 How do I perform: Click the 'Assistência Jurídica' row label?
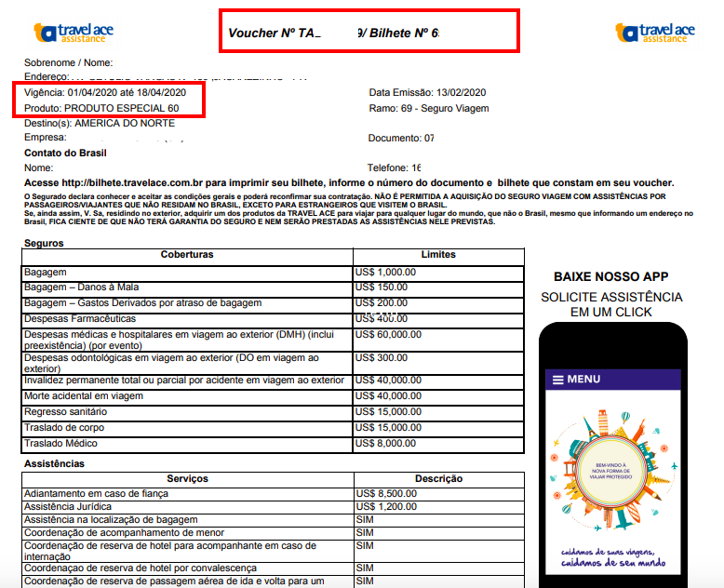(68, 506)
